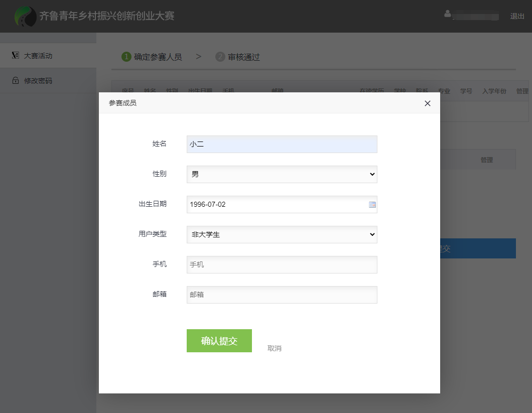
Task: Click the 大赛活动 sidebar icon
Action: click(16, 56)
